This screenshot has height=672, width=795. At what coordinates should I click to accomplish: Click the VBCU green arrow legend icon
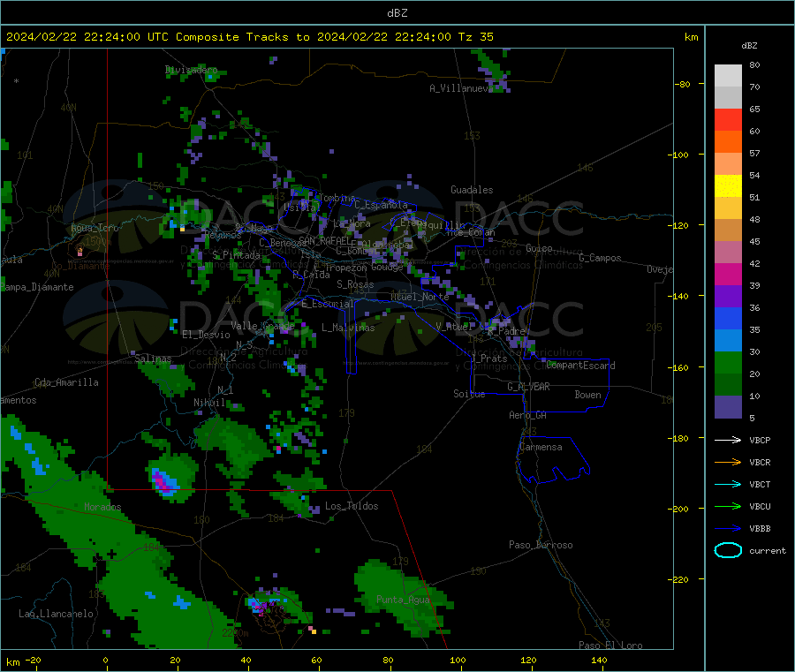[728, 506]
